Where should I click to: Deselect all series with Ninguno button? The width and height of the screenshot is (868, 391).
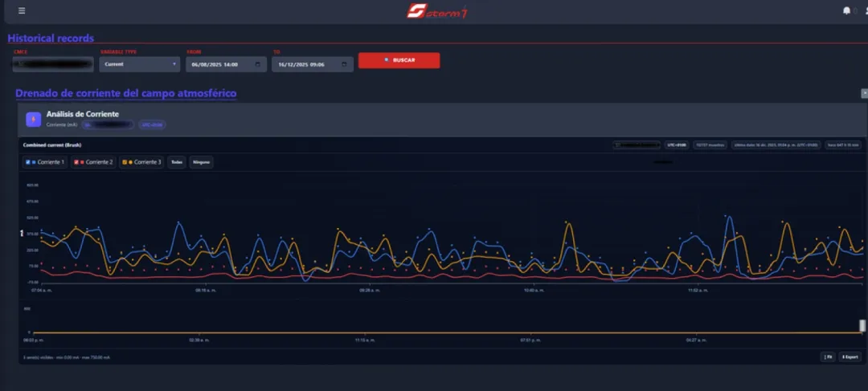202,162
